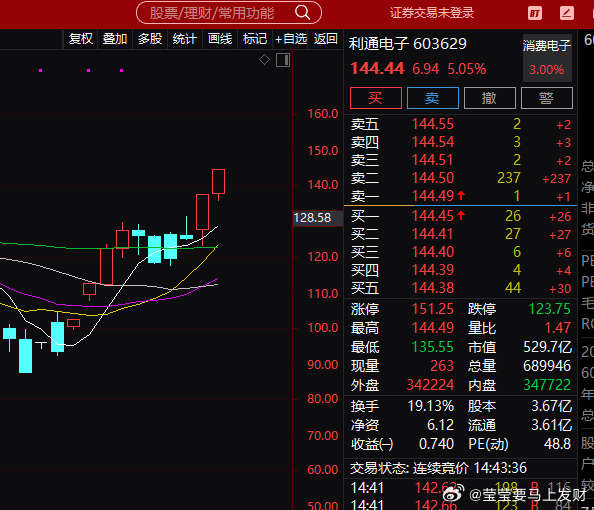Click the diamond marker icon above chart
Viewport: 594px width, 510px height.
(x=264, y=59)
